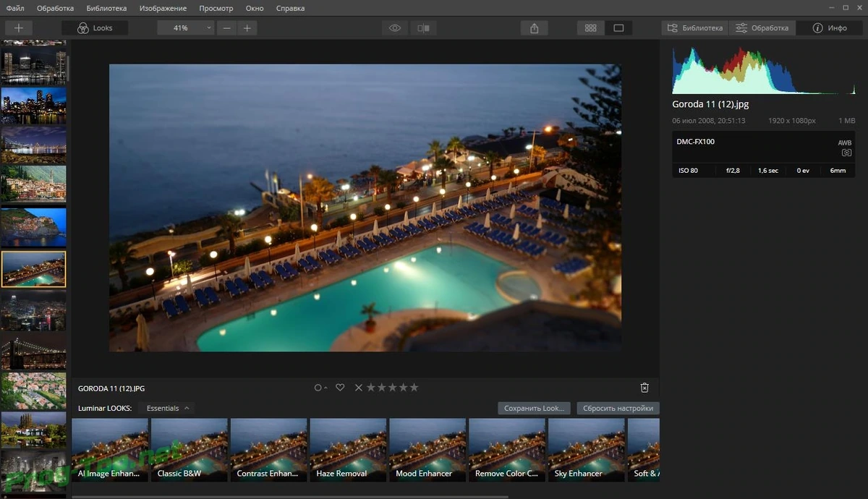This screenshot has height=499, width=868.
Task: Open the Инфо panel tab
Action: pyautogui.click(x=830, y=28)
